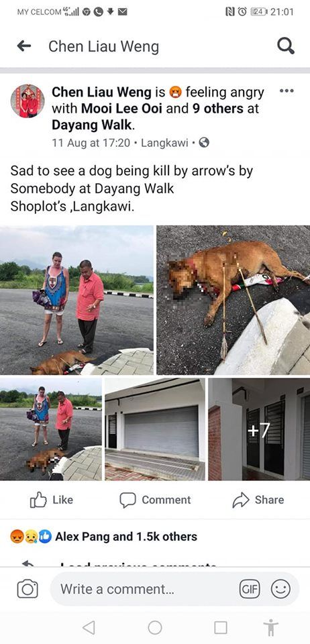Open the emoji smiley picker
This screenshot has height=644, width=310.
(x=281, y=590)
